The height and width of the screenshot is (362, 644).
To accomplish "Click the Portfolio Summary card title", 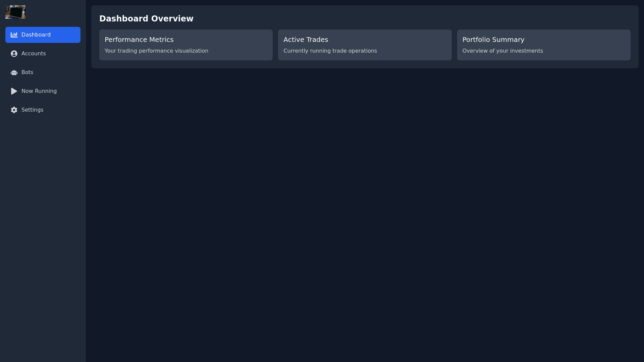I will tap(493, 40).
